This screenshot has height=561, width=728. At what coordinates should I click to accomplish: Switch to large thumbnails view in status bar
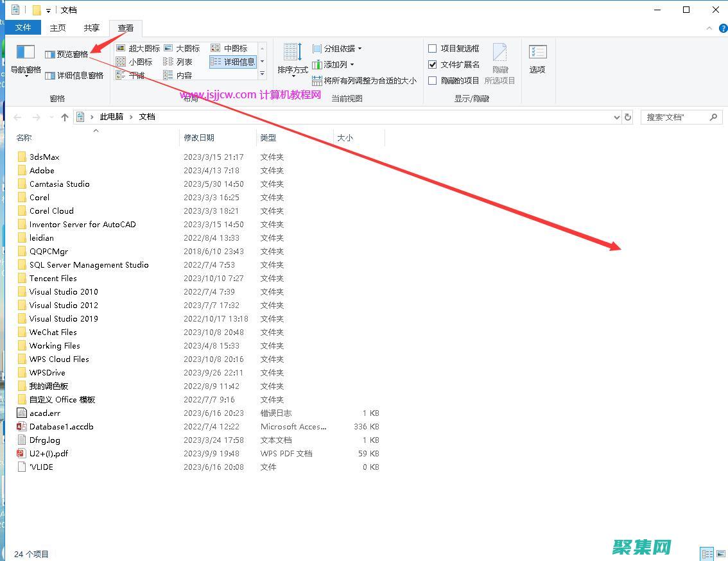(720, 553)
